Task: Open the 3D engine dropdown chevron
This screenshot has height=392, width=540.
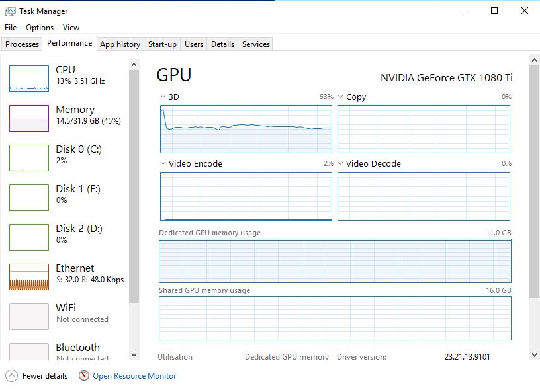Action: (163, 97)
